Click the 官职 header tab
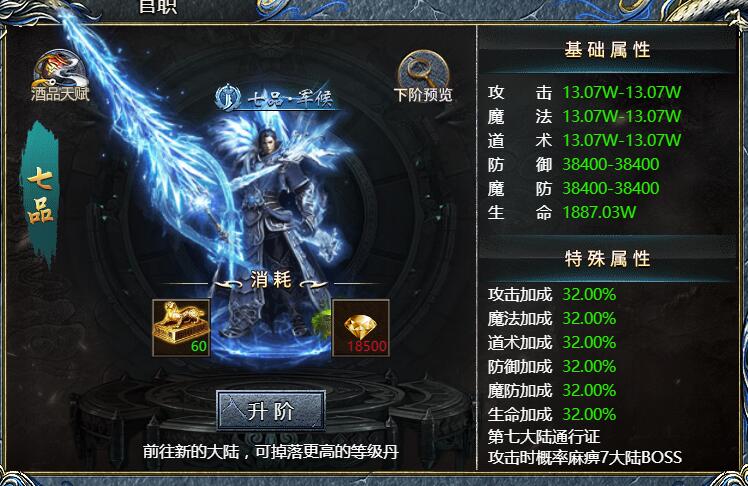 point(157,7)
